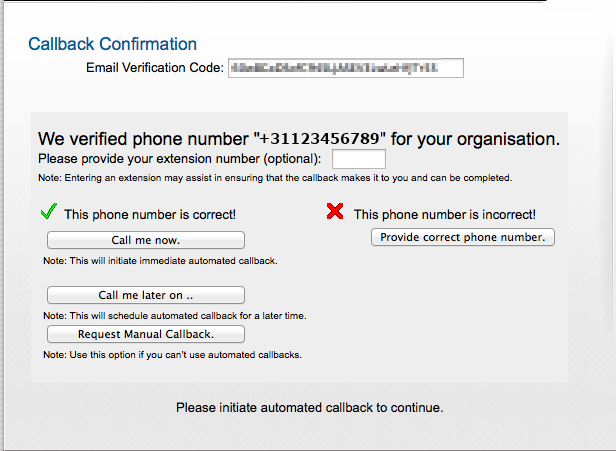Image resolution: width=616 pixels, height=451 pixels.
Task: Click the red X incorrect icon
Action: pos(335,212)
